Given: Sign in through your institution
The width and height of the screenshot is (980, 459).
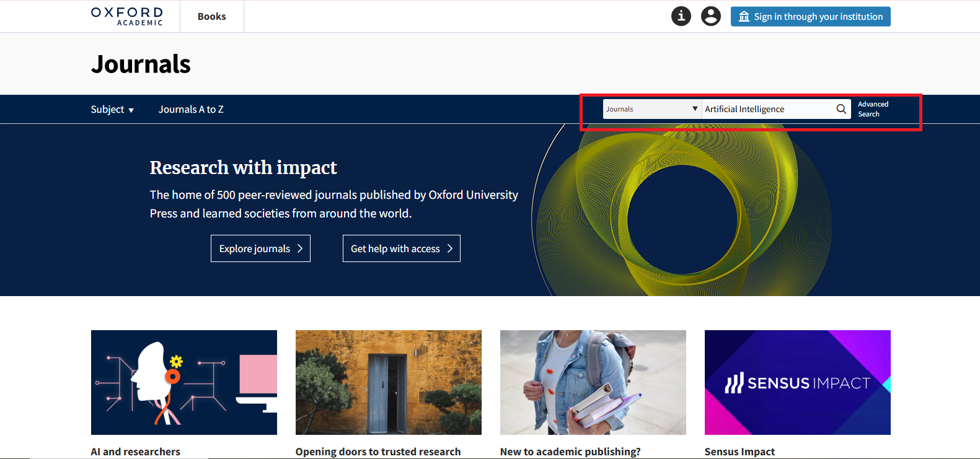Looking at the screenshot, I should click(x=810, y=17).
